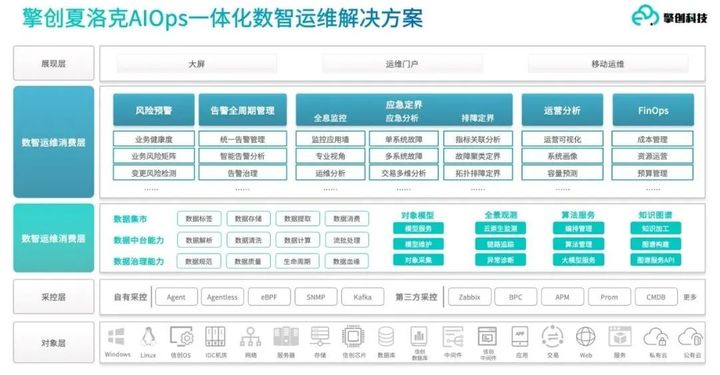Image resolution: width=720 pixels, height=375 pixels.
Task: Select the 信创OS monitor-gear icon
Action: (x=181, y=336)
